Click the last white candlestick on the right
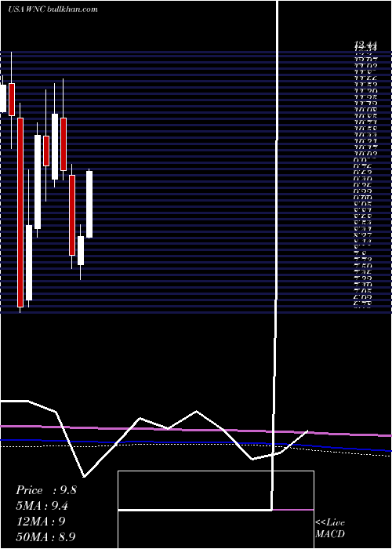 pos(89,204)
